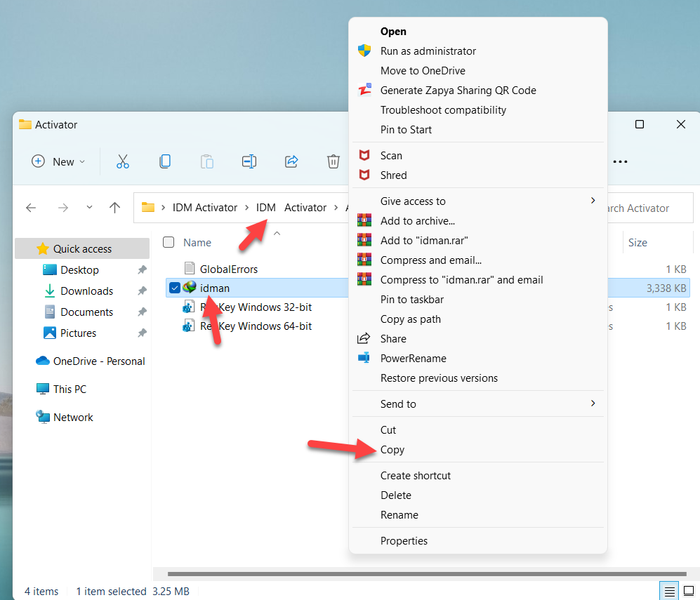Open Downloads in Quick access sidebar

(x=86, y=291)
